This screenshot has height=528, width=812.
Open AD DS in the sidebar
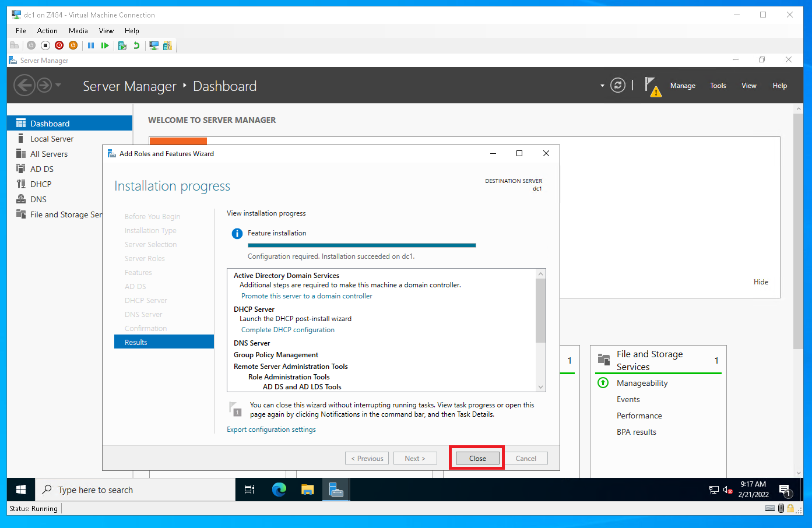pos(55,169)
